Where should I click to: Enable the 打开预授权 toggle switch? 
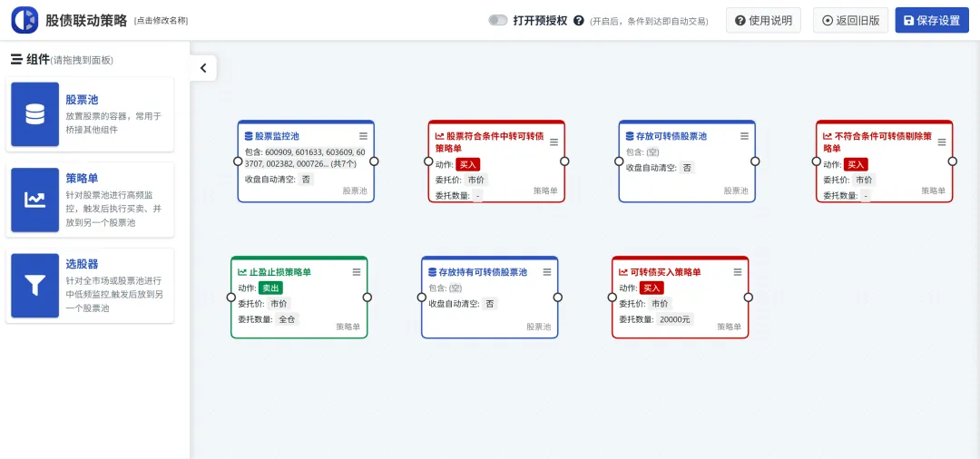pyautogui.click(x=498, y=20)
